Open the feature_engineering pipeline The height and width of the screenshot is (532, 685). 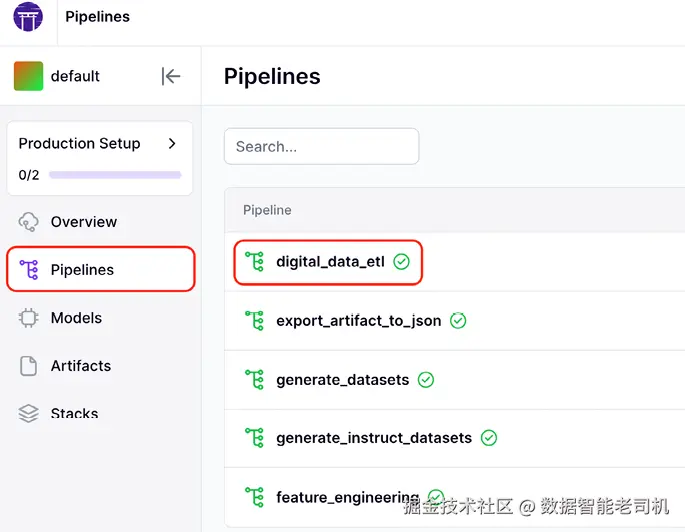pyautogui.click(x=348, y=497)
